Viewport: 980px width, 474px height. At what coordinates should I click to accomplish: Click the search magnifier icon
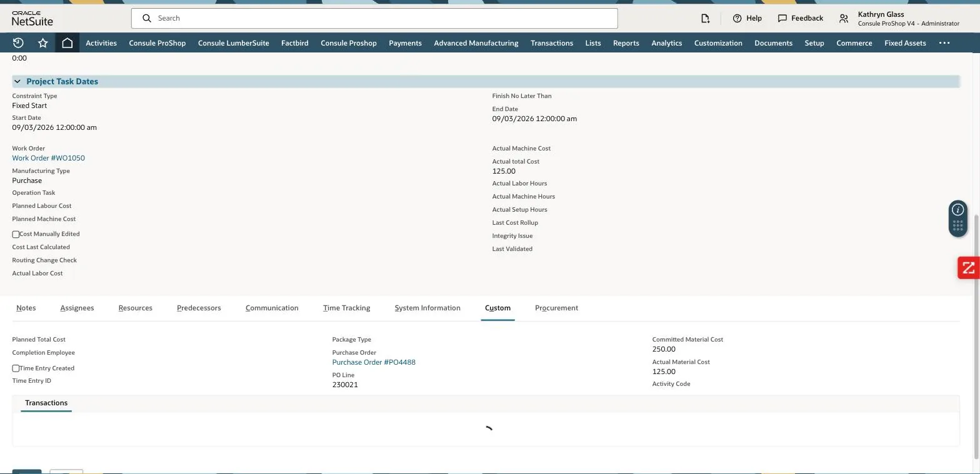(x=147, y=18)
